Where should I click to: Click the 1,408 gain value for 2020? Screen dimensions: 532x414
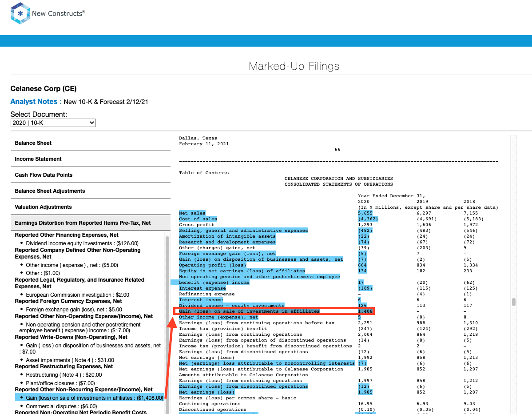pos(365,311)
